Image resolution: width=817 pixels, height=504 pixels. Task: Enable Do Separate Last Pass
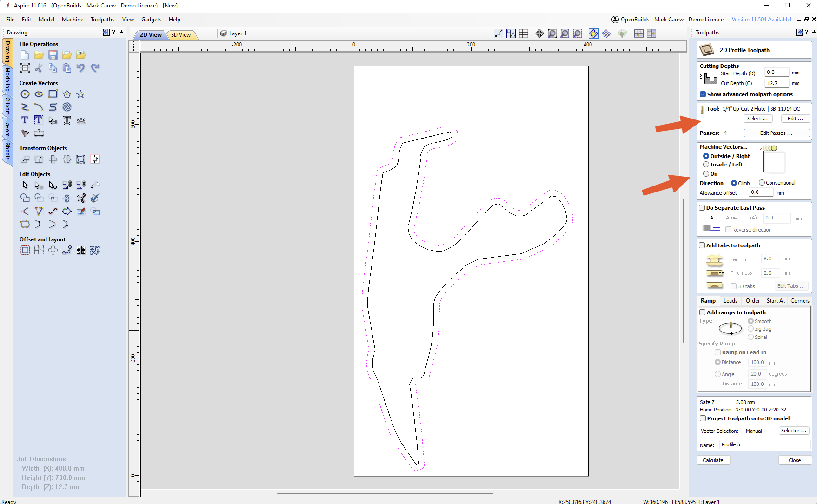pyautogui.click(x=702, y=208)
